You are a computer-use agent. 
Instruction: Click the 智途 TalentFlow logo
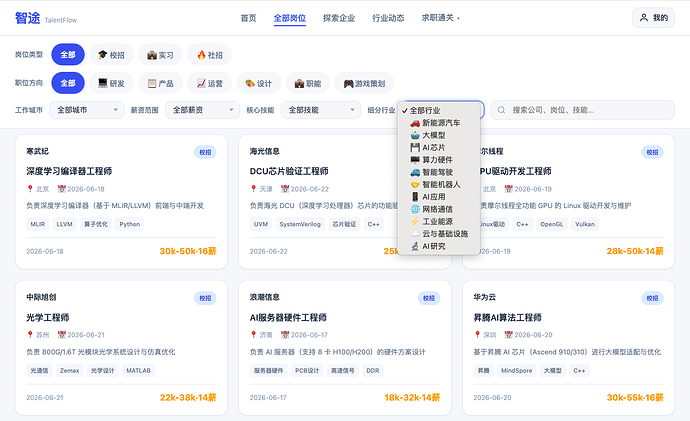(x=46, y=18)
